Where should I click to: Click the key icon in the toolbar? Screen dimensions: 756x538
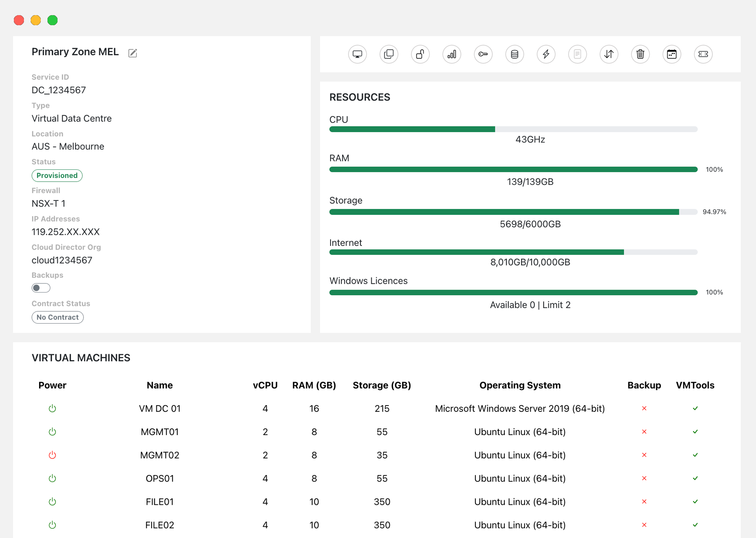click(483, 54)
